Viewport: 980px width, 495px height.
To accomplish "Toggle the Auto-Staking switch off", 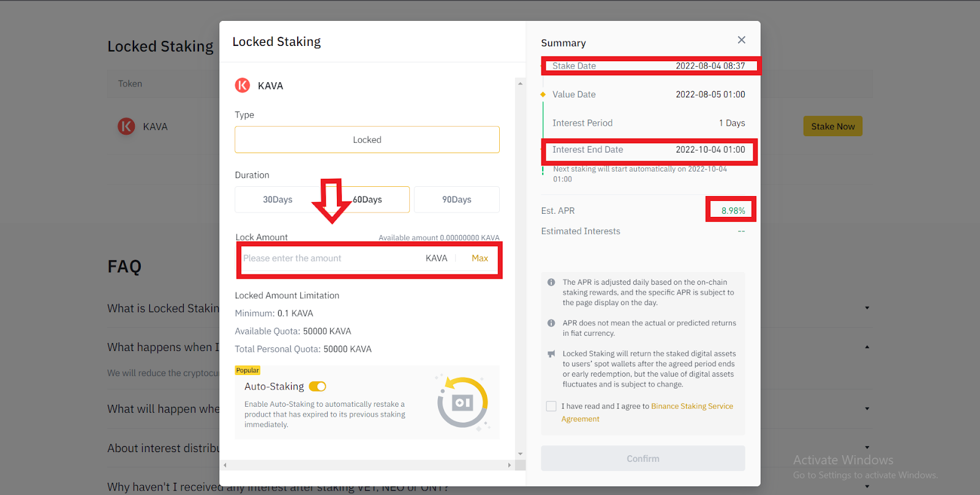I will click(317, 387).
